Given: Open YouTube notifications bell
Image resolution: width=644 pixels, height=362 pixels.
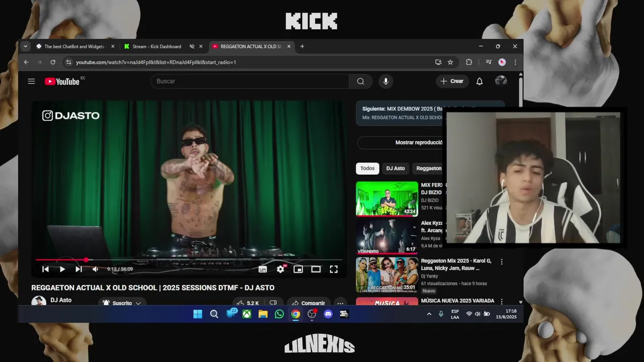Looking at the screenshot, I should point(479,81).
